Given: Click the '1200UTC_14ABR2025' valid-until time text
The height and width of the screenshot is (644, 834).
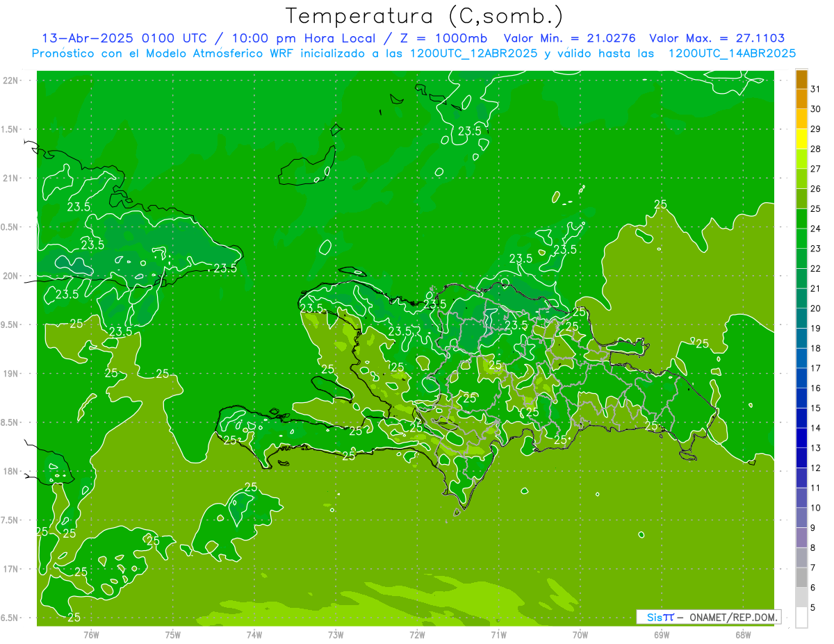Looking at the screenshot, I should point(732,53).
